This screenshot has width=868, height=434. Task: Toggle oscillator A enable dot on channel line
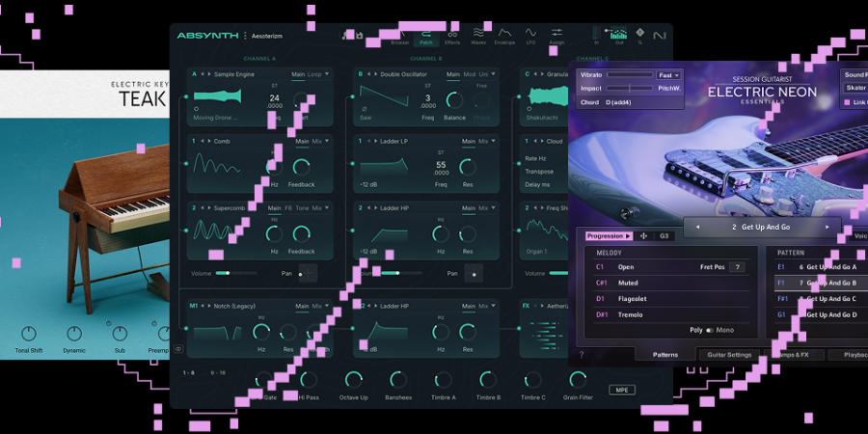(x=185, y=96)
